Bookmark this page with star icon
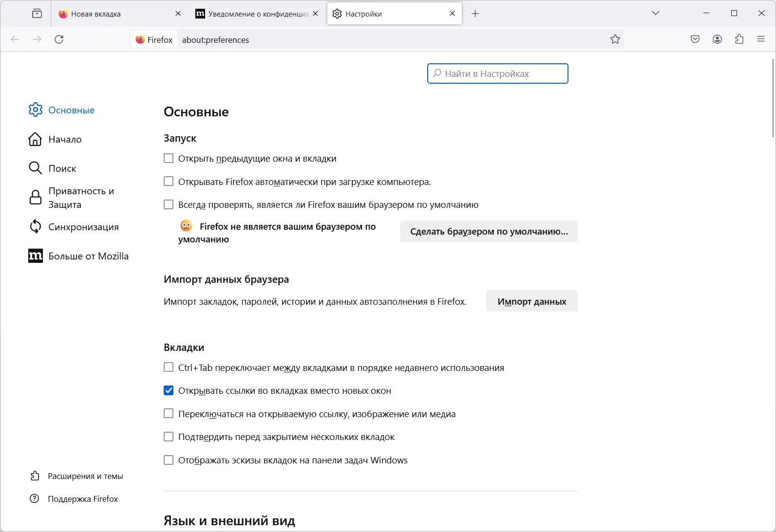 pos(615,39)
